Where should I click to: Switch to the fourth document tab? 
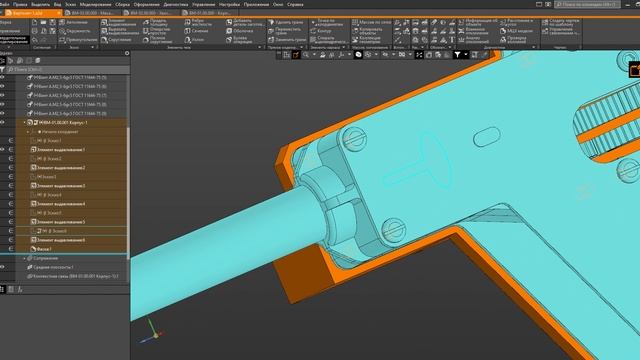point(210,13)
